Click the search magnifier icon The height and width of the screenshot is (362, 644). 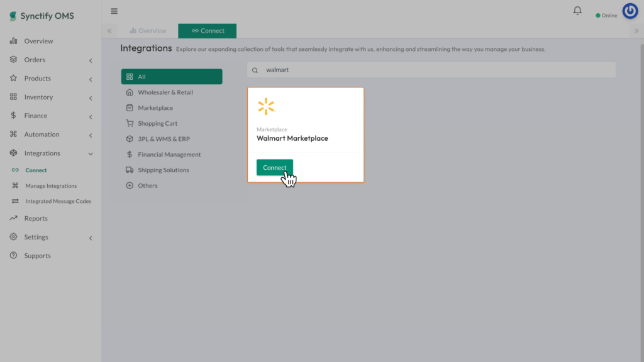255,70
